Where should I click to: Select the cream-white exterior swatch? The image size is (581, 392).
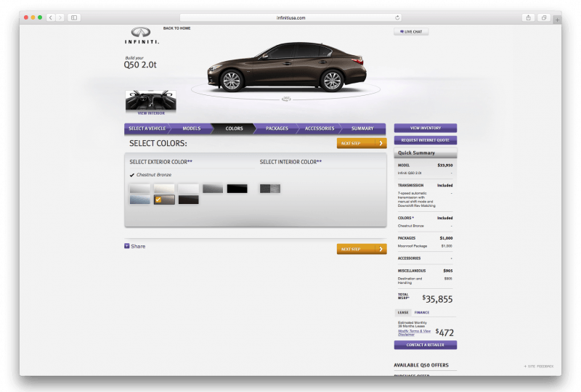point(164,189)
